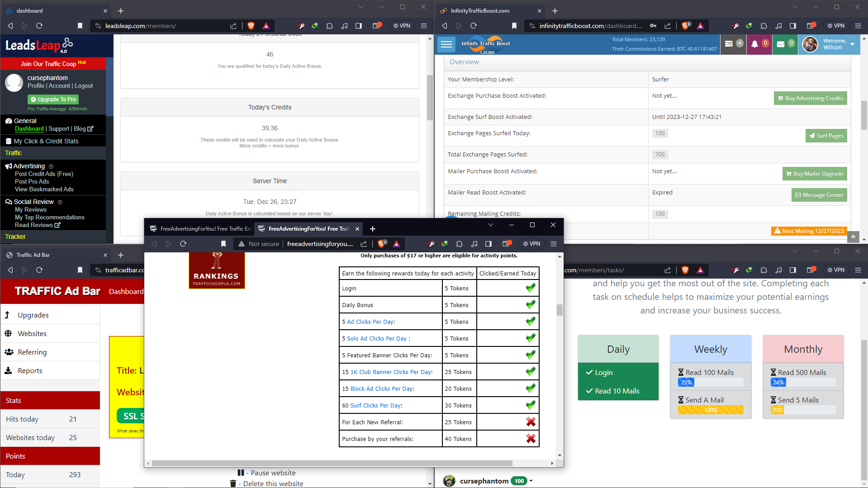Toggle VPN in the InfinityTrafficBoost browser window

click(836, 26)
